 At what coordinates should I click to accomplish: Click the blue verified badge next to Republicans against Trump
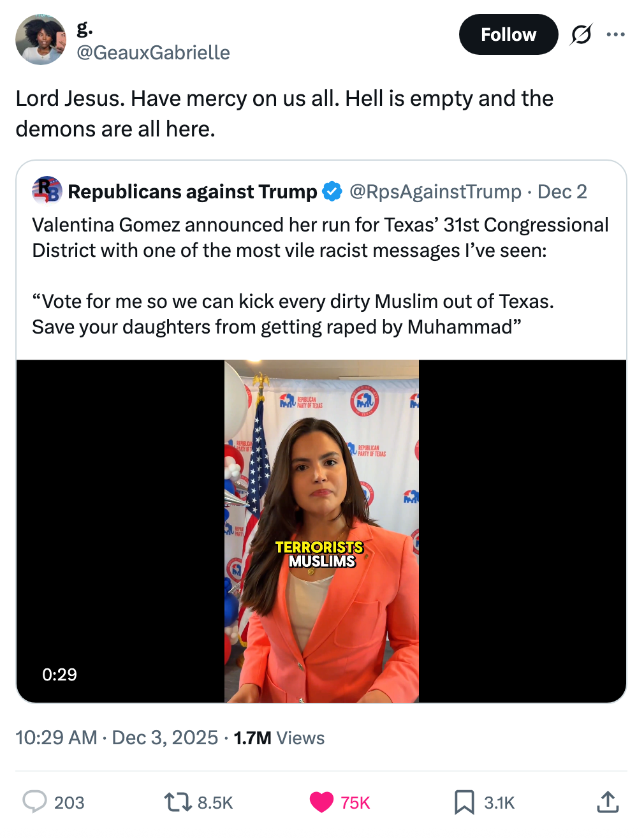pos(332,190)
